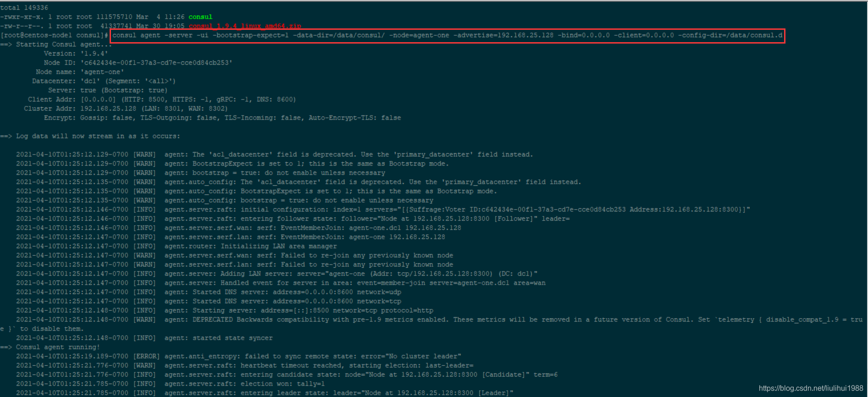Screen dimensions: 868x397
Task: Click the raft 'initial configuration: index=1' line
Action: click(x=383, y=210)
